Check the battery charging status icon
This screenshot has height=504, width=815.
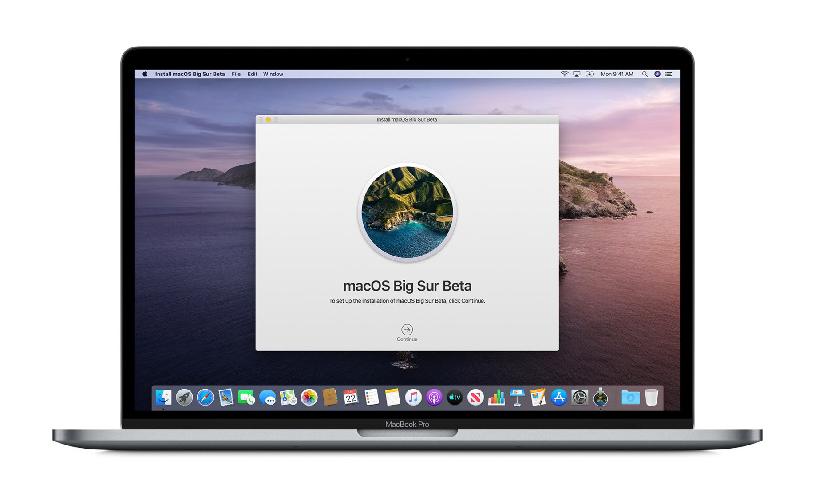pos(589,74)
